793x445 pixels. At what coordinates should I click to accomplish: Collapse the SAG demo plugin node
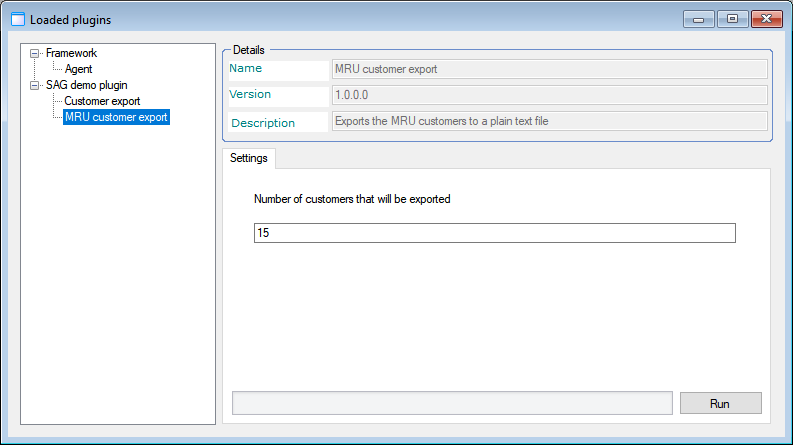[x=36, y=85]
